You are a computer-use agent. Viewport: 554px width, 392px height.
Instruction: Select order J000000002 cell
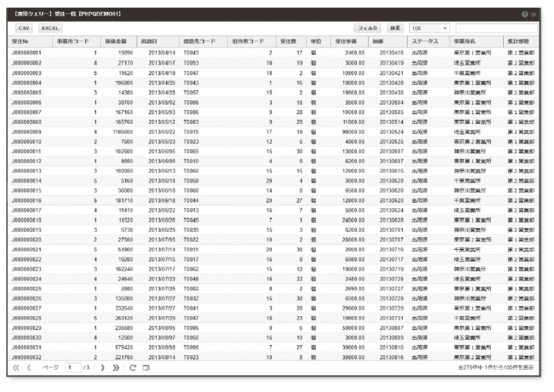(26, 63)
